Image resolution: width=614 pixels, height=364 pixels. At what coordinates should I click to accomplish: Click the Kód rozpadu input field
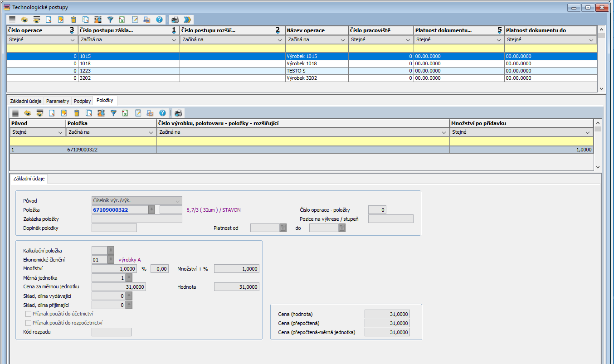pyautogui.click(x=111, y=332)
